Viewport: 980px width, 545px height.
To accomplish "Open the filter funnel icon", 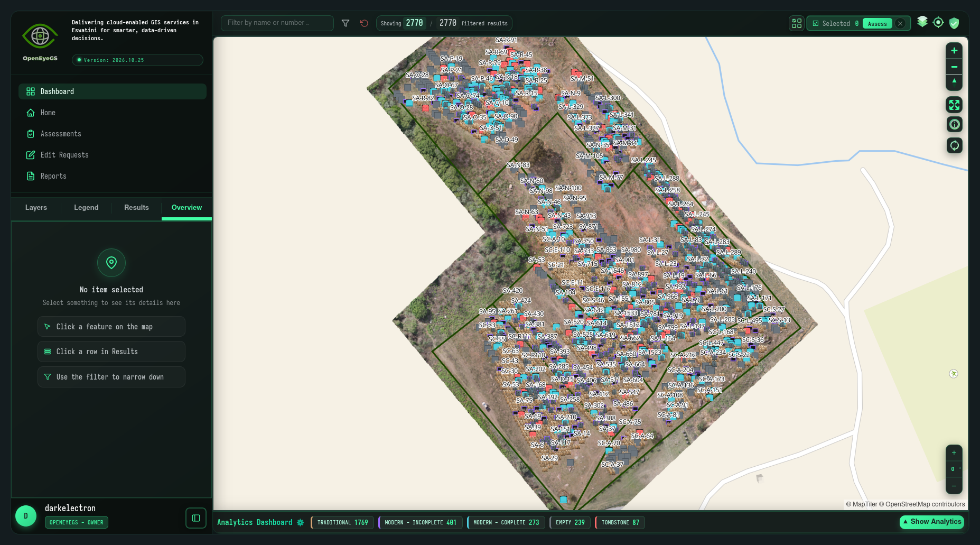I will click(x=346, y=23).
